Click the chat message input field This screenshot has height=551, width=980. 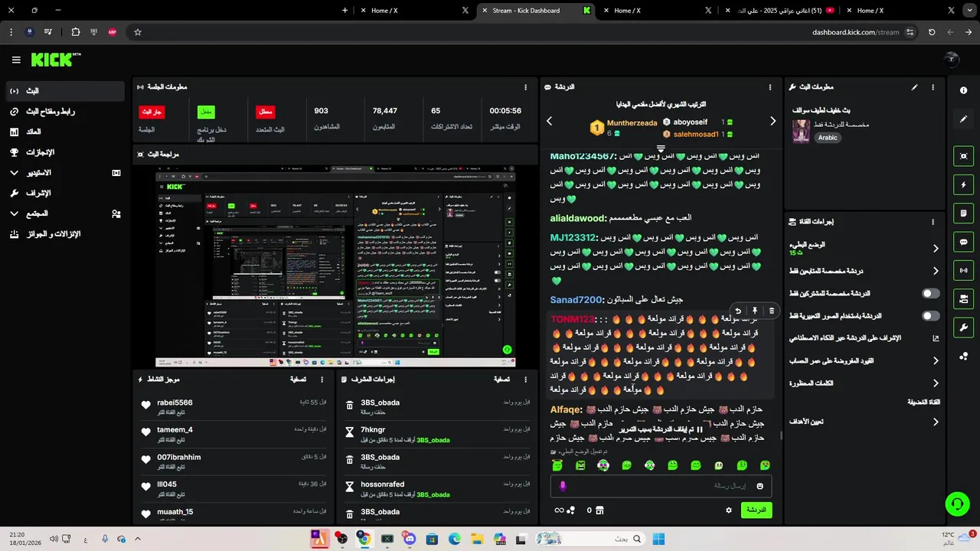(661, 486)
